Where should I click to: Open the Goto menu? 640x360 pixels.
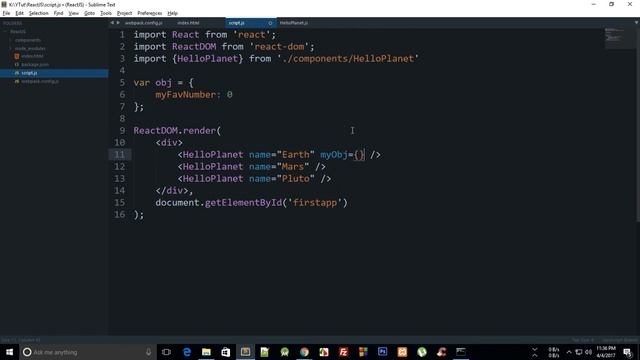(x=89, y=13)
